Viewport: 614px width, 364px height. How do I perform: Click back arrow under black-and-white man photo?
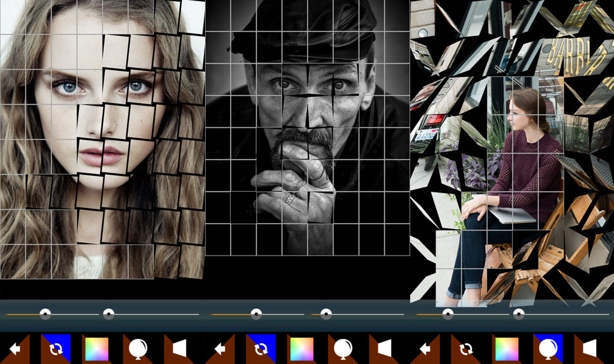point(220,348)
